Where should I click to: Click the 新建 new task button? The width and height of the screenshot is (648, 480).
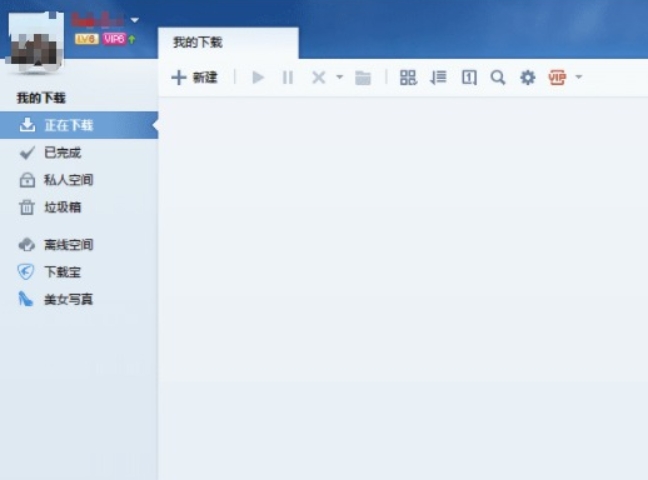194,77
